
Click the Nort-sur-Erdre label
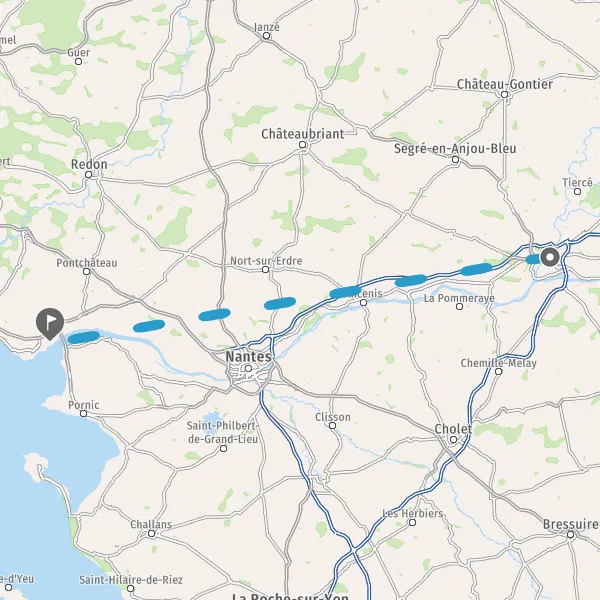tap(266, 261)
